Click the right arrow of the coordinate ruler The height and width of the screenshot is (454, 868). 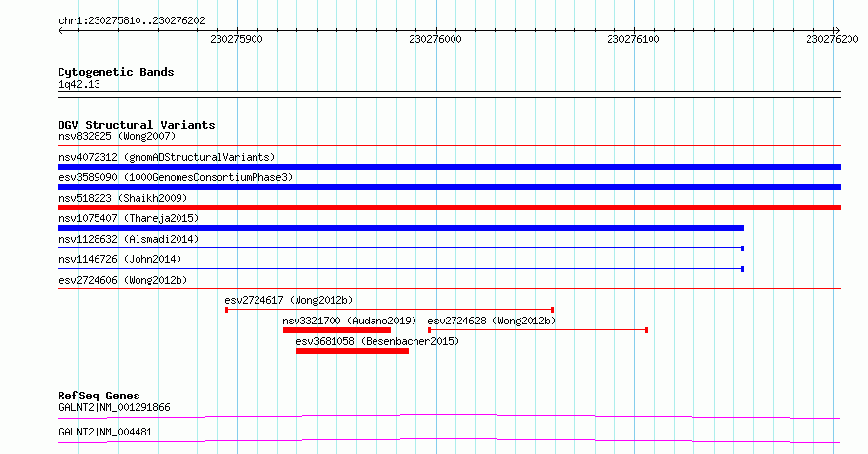tap(837, 31)
